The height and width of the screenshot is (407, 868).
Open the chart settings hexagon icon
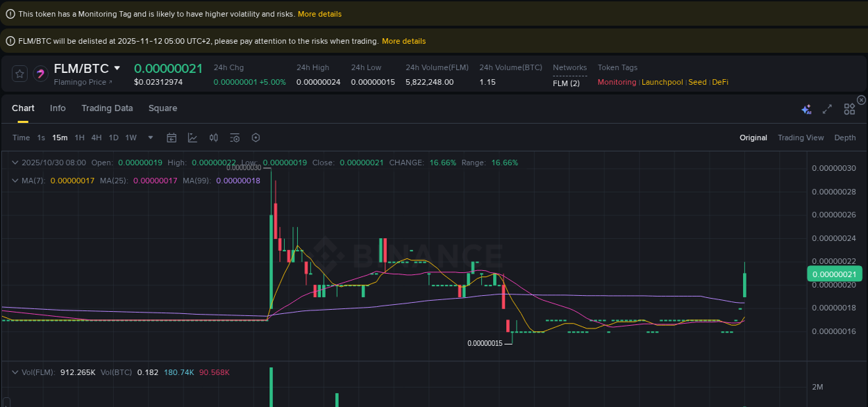tap(256, 138)
